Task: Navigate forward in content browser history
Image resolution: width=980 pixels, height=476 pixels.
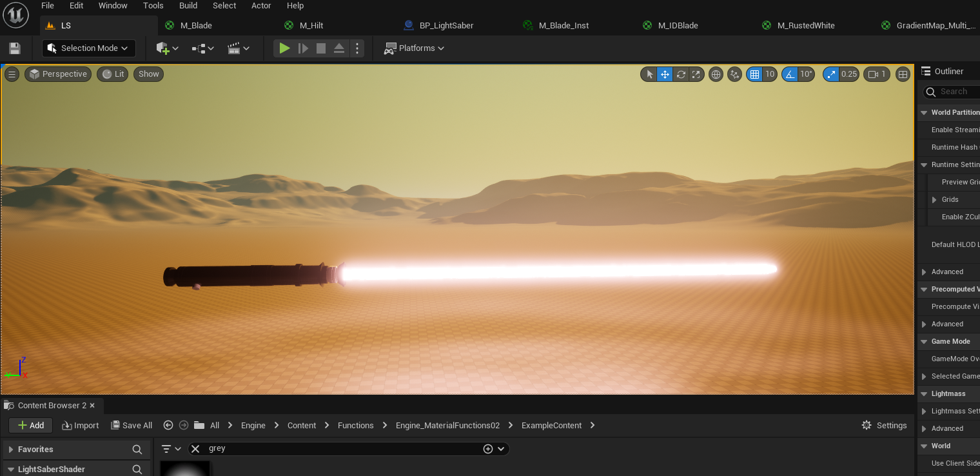Action: click(184, 425)
